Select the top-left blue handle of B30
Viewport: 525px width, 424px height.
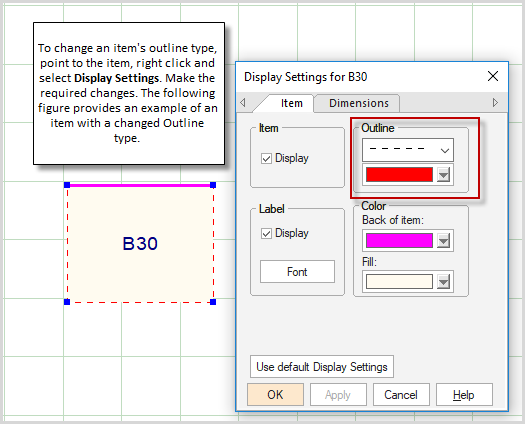point(67,185)
